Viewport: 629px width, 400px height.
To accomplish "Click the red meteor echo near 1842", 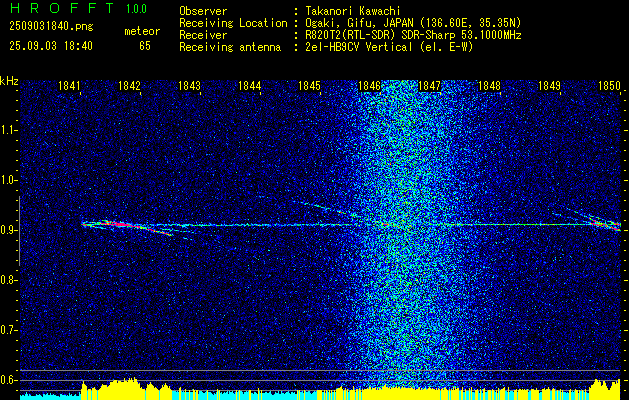I will point(128,225).
